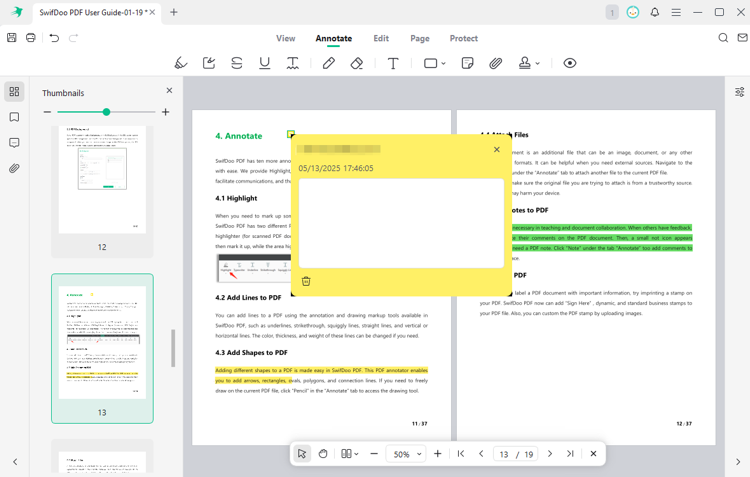750x477 pixels.
Task: Close the Thumbnails panel
Action: coord(169,90)
